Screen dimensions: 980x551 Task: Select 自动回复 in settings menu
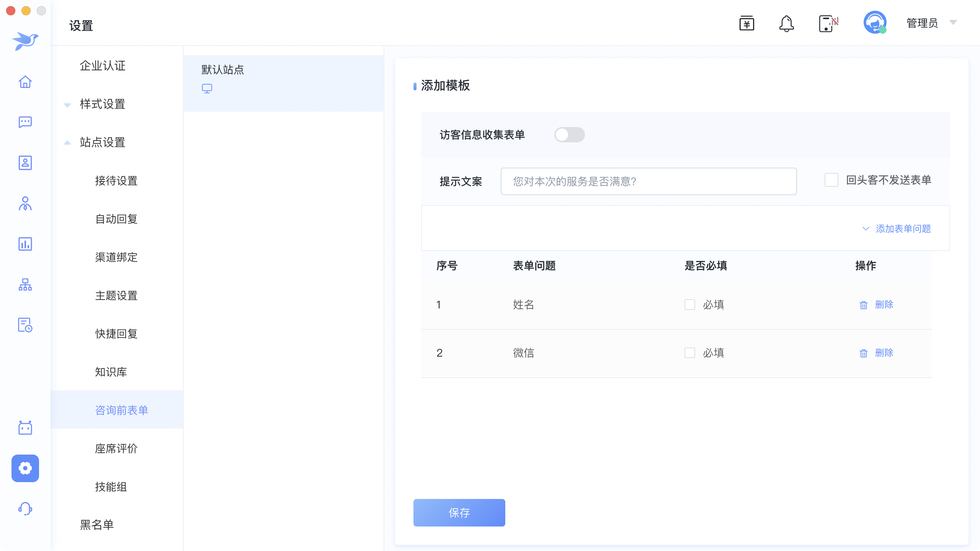point(116,219)
